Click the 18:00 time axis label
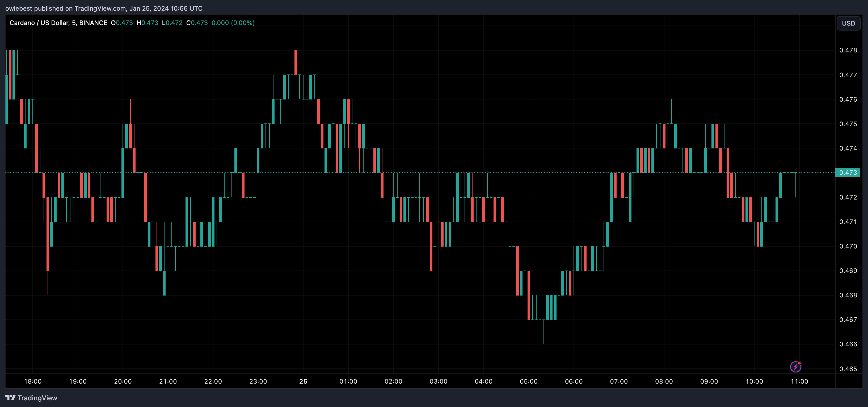Screen dimensions: 868x407 click(x=33, y=381)
